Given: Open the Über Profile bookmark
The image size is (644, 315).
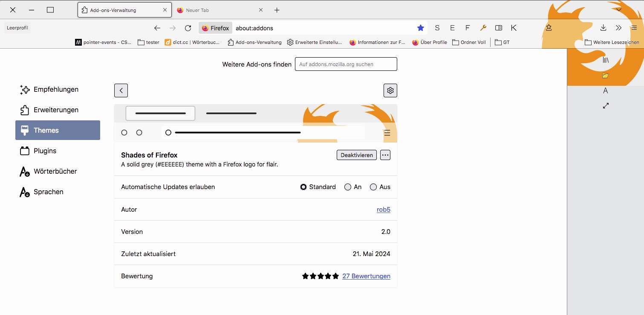Looking at the screenshot, I should [x=430, y=42].
